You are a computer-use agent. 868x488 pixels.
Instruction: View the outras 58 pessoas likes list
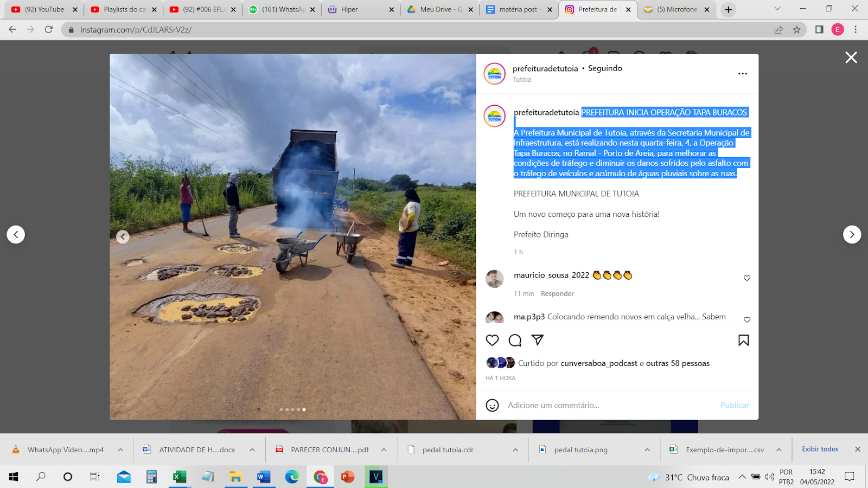[x=678, y=363]
